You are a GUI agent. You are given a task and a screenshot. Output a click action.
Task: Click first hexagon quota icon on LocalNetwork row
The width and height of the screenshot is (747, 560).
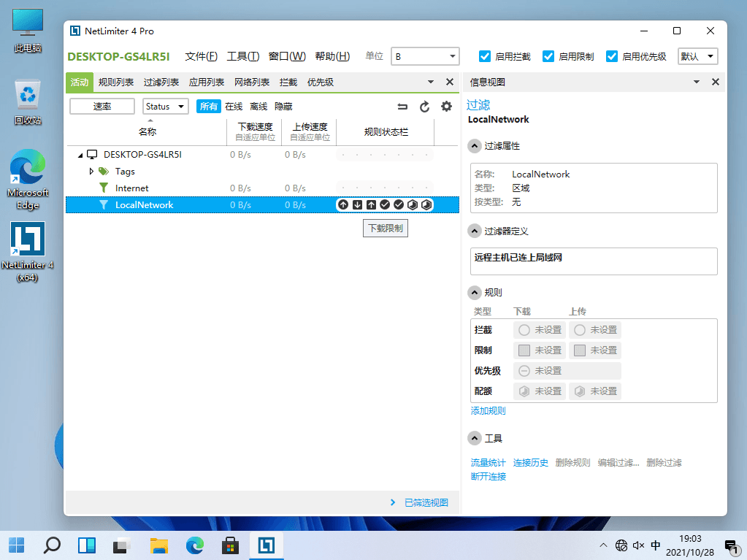[x=413, y=204]
